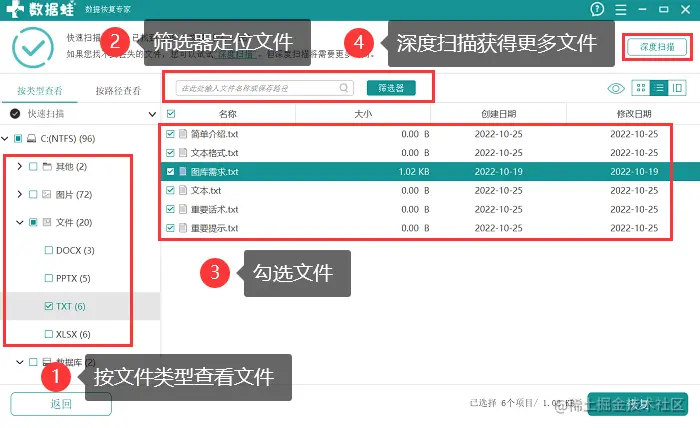This screenshot has height=428, width=700.
Task: Click the file icon of 图库需求.txt
Action: point(183,171)
